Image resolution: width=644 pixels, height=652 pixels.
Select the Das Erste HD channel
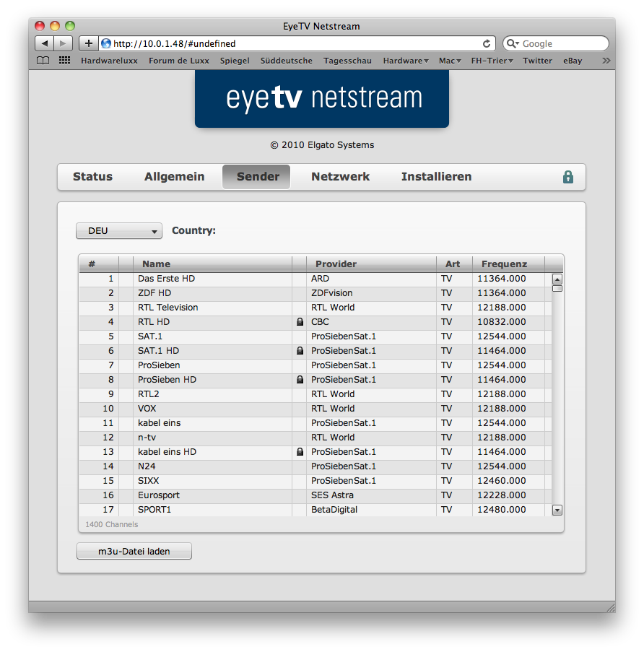tap(315, 279)
